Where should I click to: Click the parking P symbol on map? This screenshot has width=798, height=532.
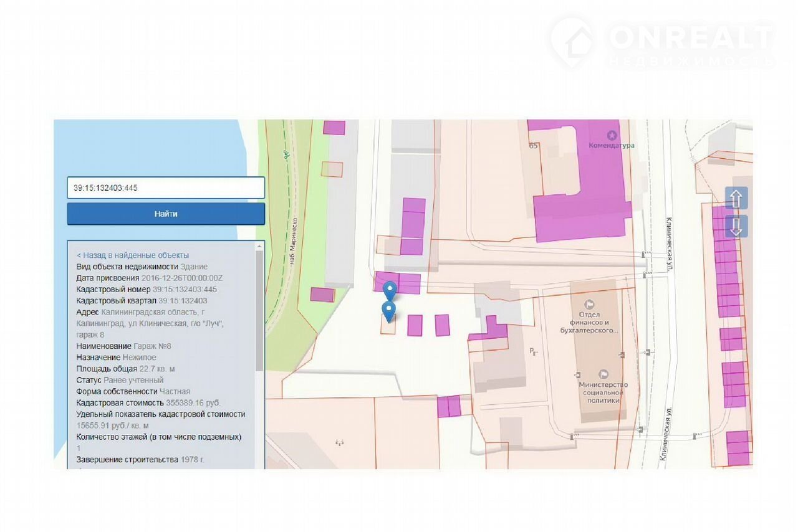(x=533, y=351)
